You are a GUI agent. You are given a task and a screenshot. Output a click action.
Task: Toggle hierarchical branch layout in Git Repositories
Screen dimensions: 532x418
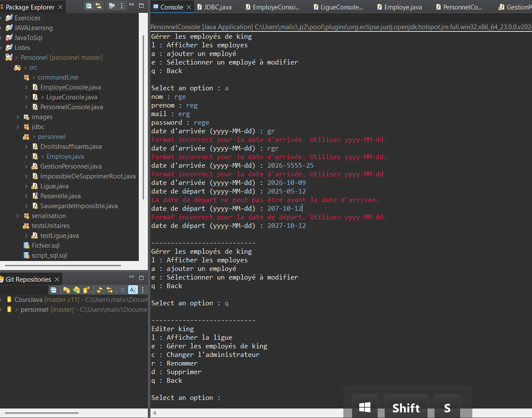tap(123, 290)
